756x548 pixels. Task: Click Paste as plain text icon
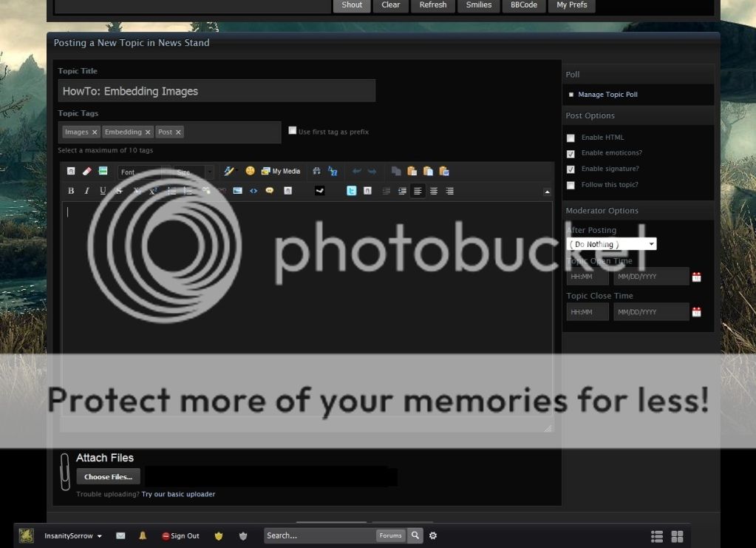(428, 172)
